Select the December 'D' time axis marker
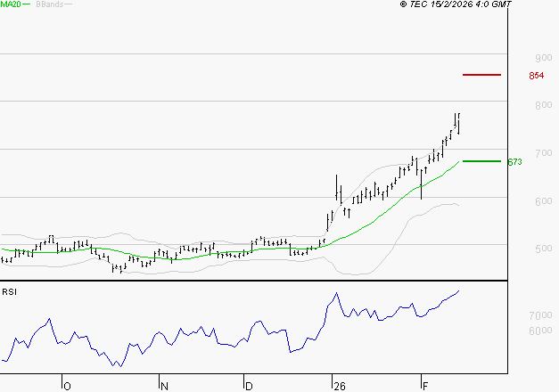559x392 pixels. (x=250, y=386)
